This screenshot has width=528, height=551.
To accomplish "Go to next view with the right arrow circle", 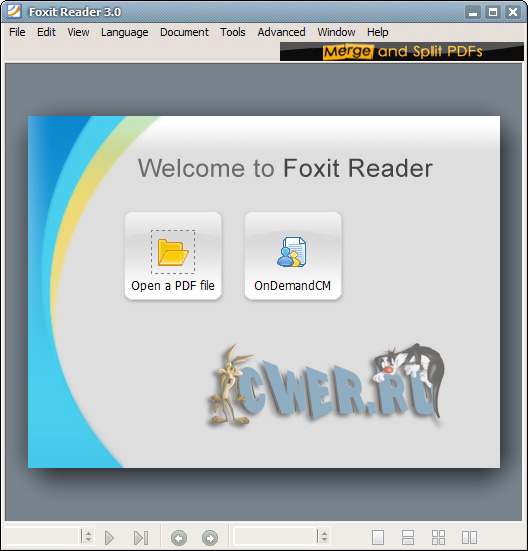I will 210,538.
